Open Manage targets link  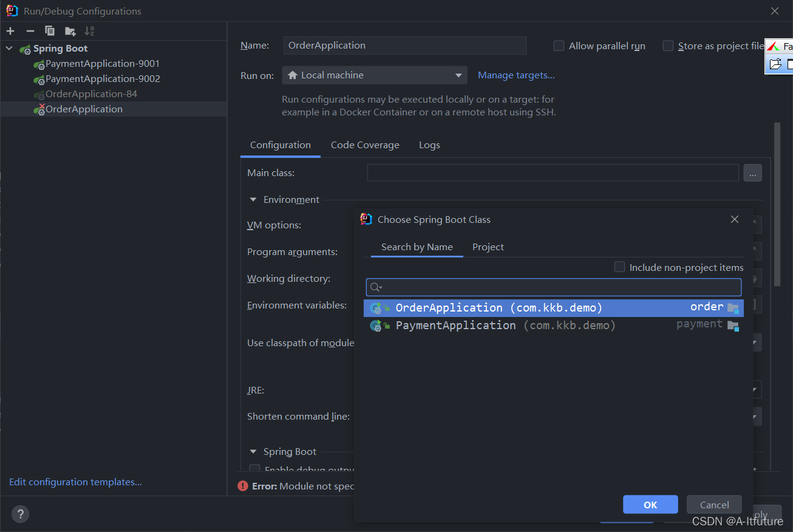pos(516,75)
